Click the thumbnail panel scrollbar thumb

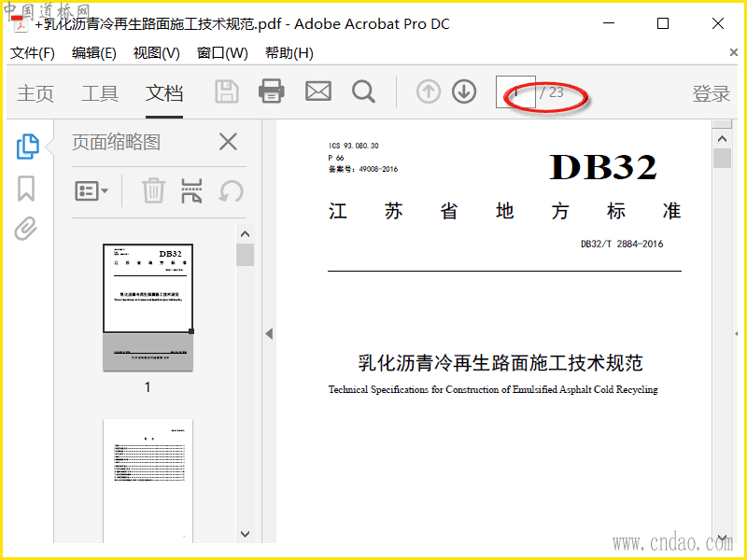[245, 255]
